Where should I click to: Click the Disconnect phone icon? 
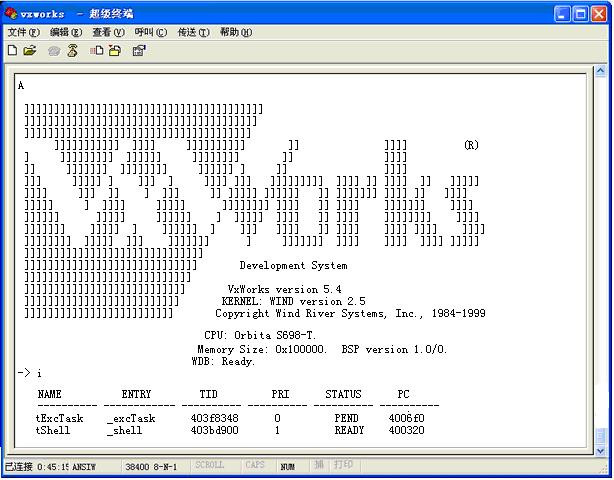click(72, 50)
